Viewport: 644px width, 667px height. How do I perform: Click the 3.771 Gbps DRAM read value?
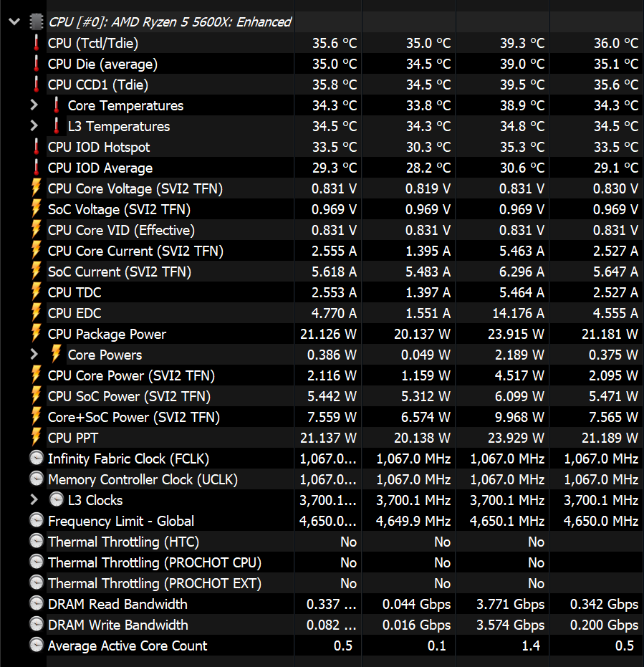click(x=510, y=605)
